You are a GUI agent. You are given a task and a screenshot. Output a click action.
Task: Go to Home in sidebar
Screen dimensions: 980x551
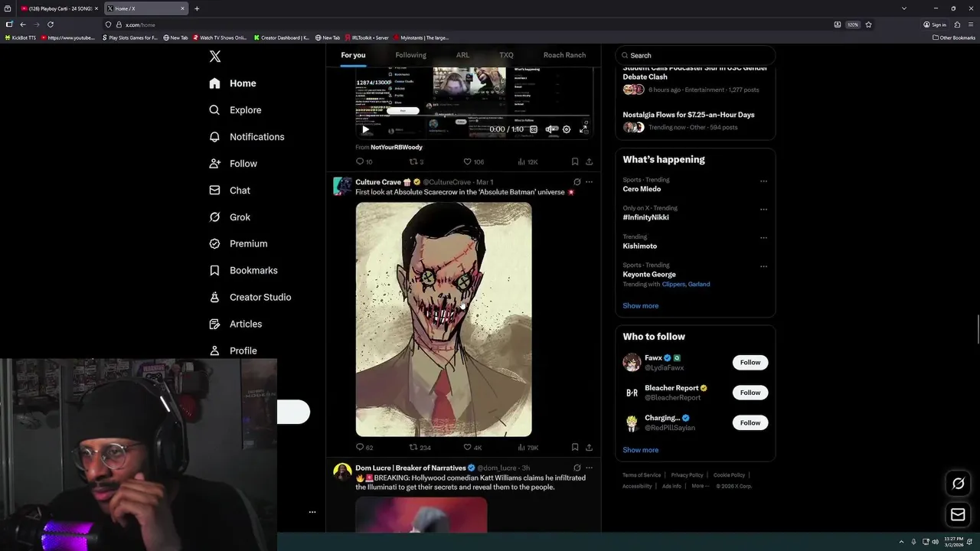tap(233, 83)
